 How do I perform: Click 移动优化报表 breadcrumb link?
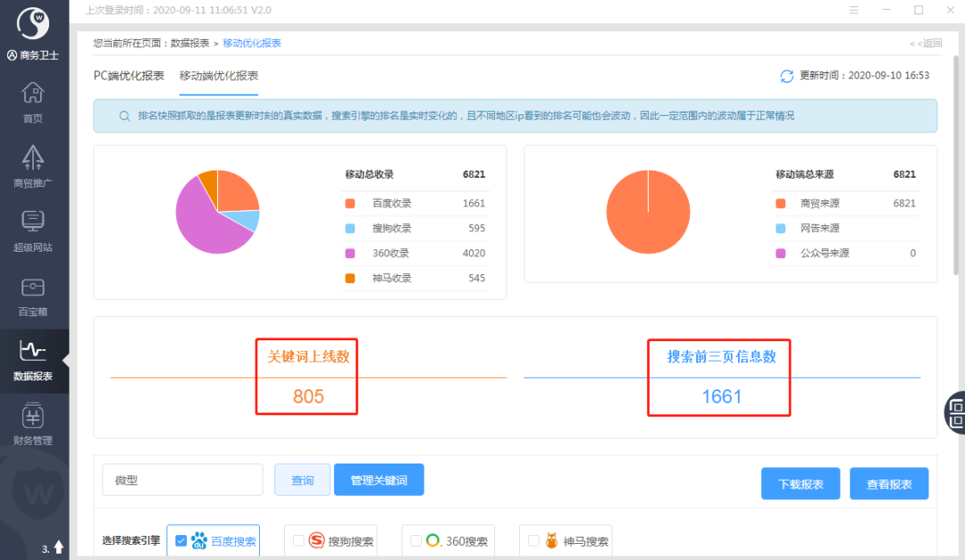click(x=252, y=43)
